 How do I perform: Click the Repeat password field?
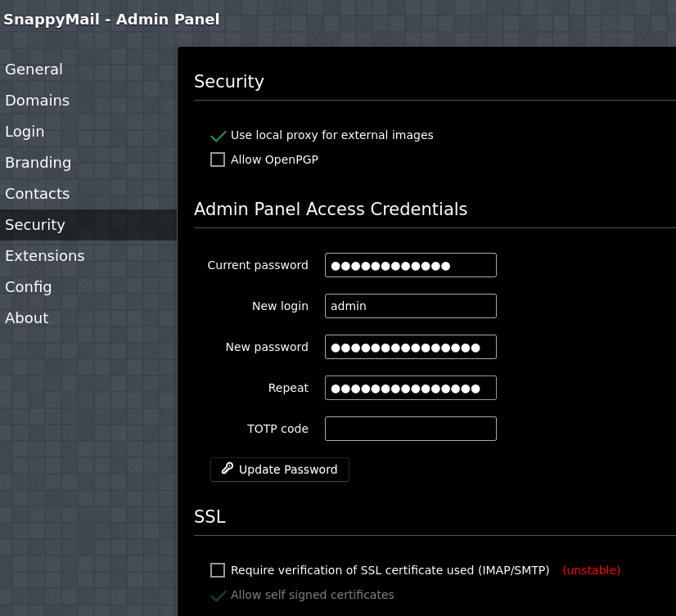(x=410, y=388)
